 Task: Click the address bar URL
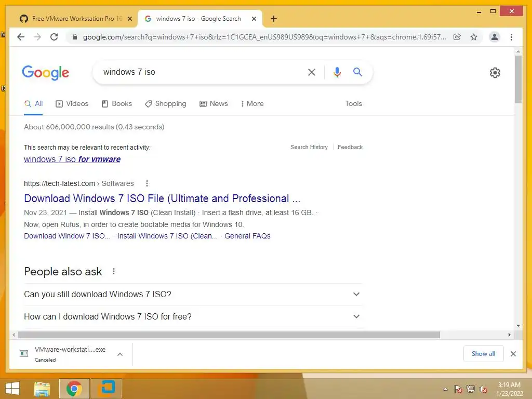click(x=264, y=37)
